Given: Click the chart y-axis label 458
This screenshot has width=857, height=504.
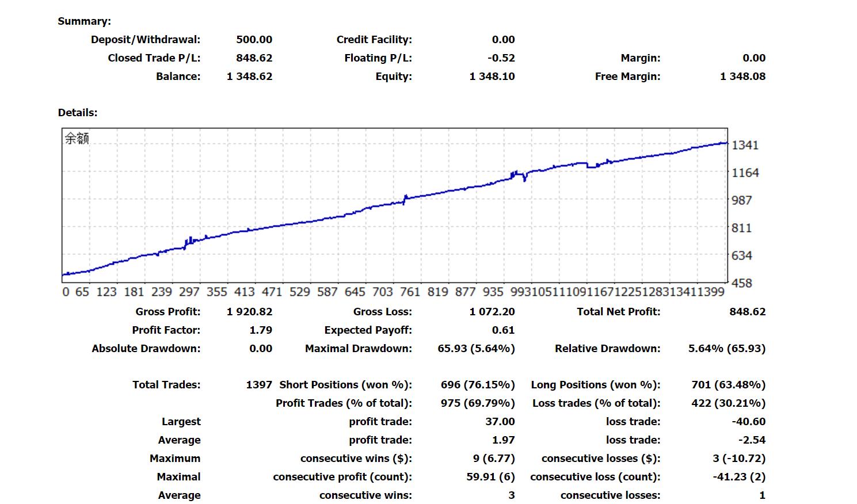Looking at the screenshot, I should tap(741, 283).
